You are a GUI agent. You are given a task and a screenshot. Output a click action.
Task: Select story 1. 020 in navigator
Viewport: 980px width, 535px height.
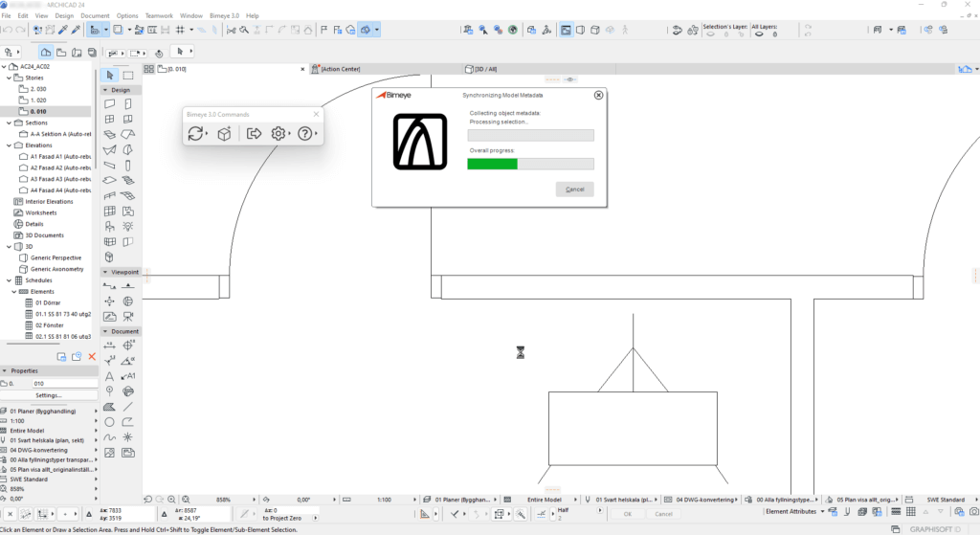coord(39,100)
